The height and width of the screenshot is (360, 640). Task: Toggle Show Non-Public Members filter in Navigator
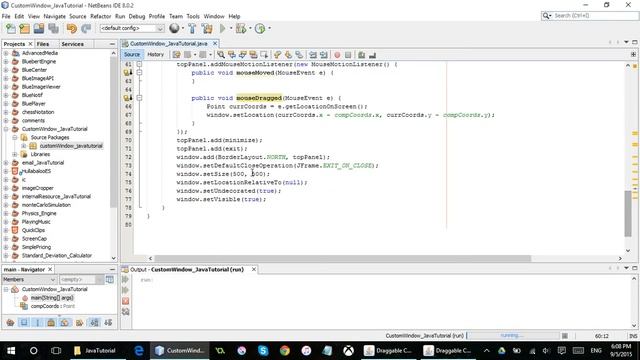tap(51, 323)
